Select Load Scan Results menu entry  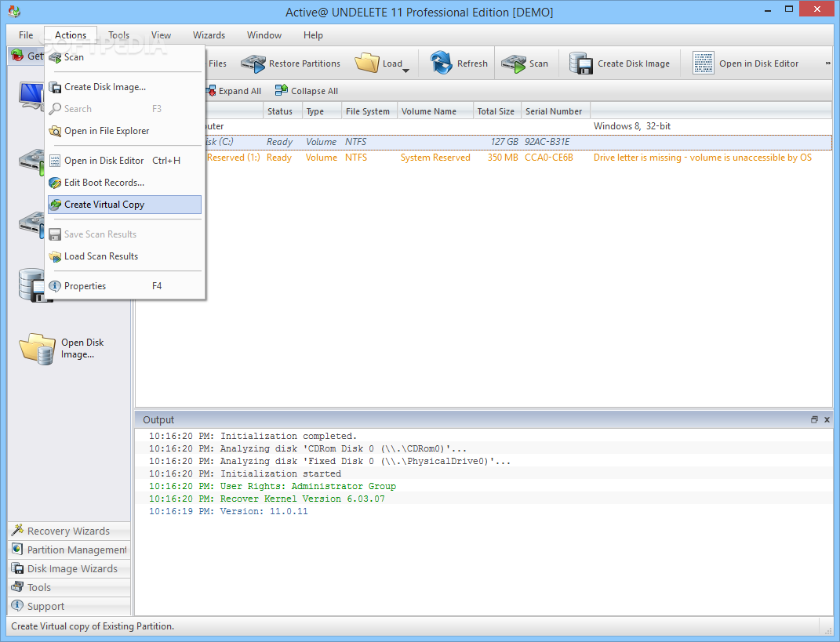pyautogui.click(x=125, y=256)
